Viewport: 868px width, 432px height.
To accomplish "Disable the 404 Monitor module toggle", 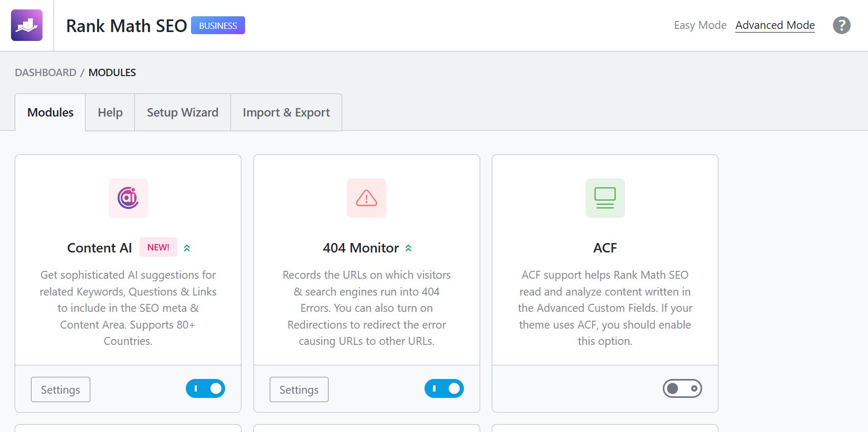I will [444, 388].
